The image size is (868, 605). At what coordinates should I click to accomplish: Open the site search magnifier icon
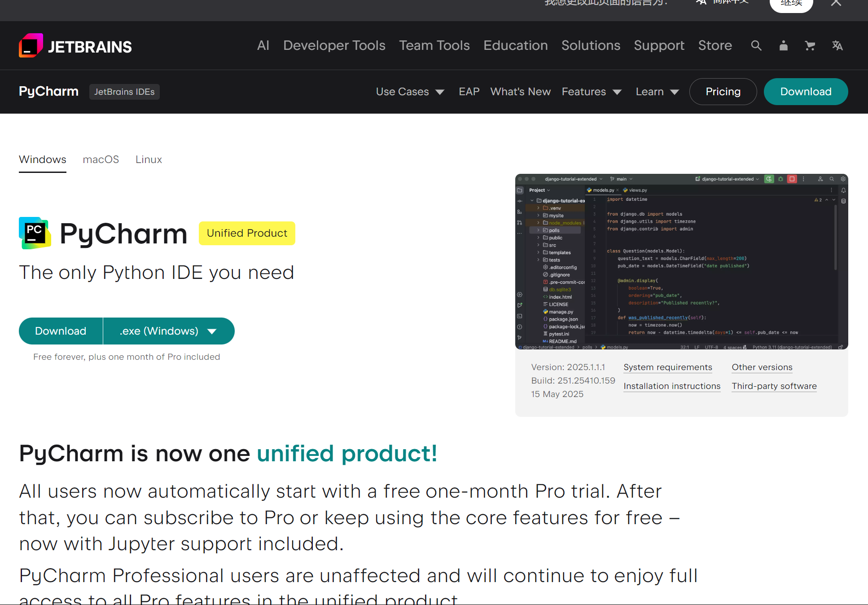coord(756,45)
